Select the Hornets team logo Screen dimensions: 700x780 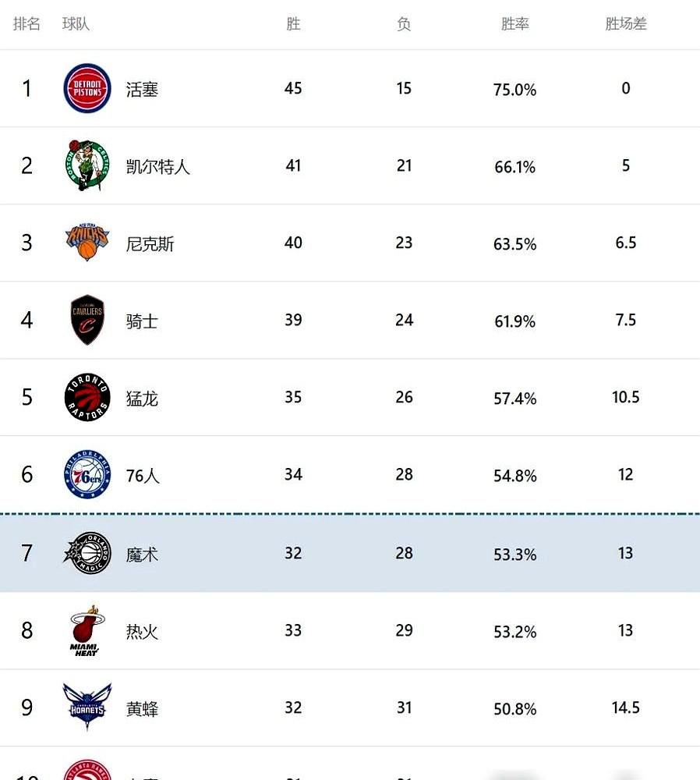pos(87,707)
